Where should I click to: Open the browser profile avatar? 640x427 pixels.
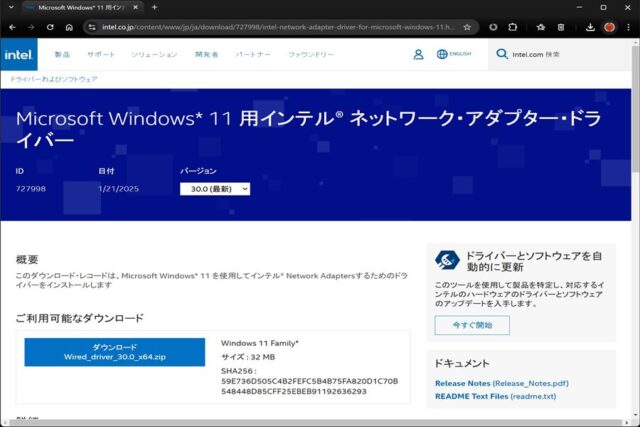point(610,27)
